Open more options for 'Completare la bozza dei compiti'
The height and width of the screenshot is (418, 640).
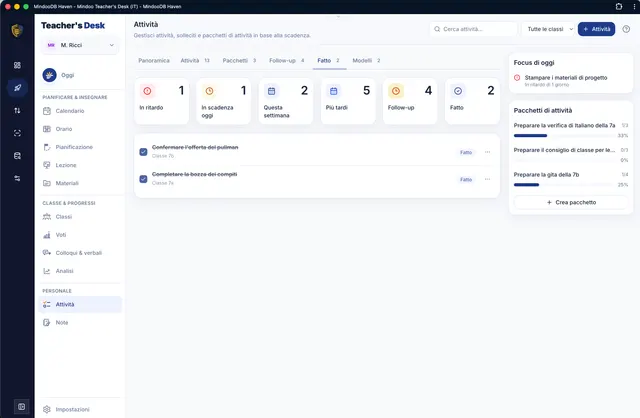(487, 179)
